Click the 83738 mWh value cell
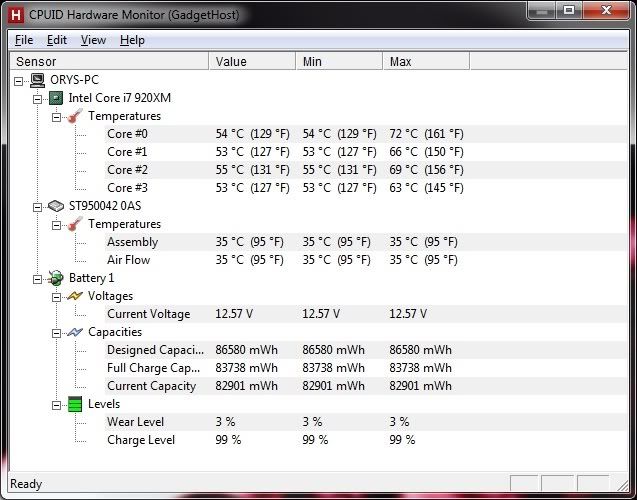Image resolution: width=637 pixels, height=500 pixels. pyautogui.click(x=246, y=368)
